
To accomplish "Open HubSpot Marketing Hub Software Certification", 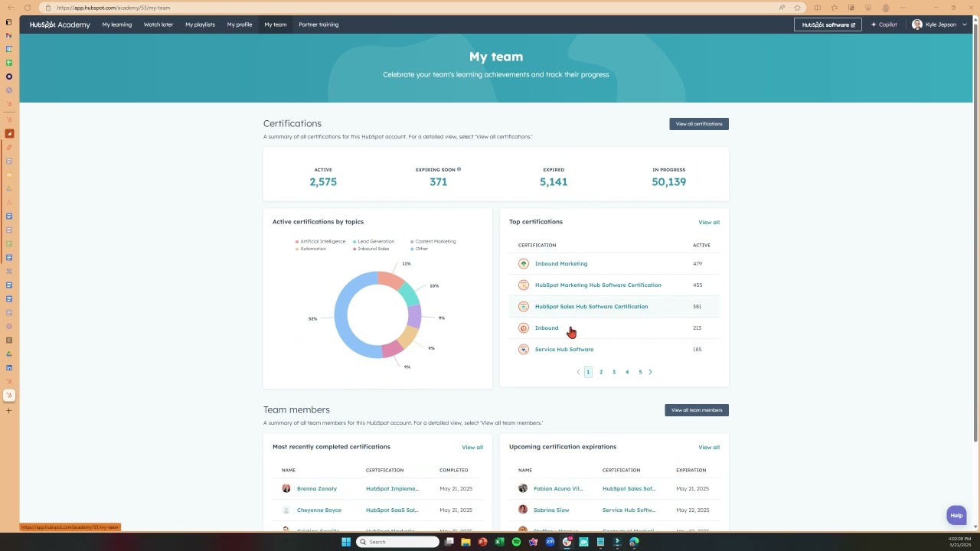I will (x=598, y=285).
